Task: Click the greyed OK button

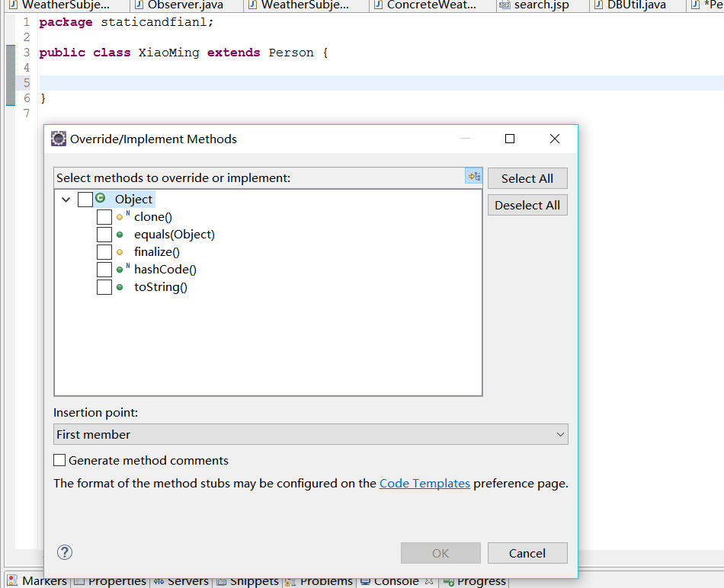Action: (440, 553)
